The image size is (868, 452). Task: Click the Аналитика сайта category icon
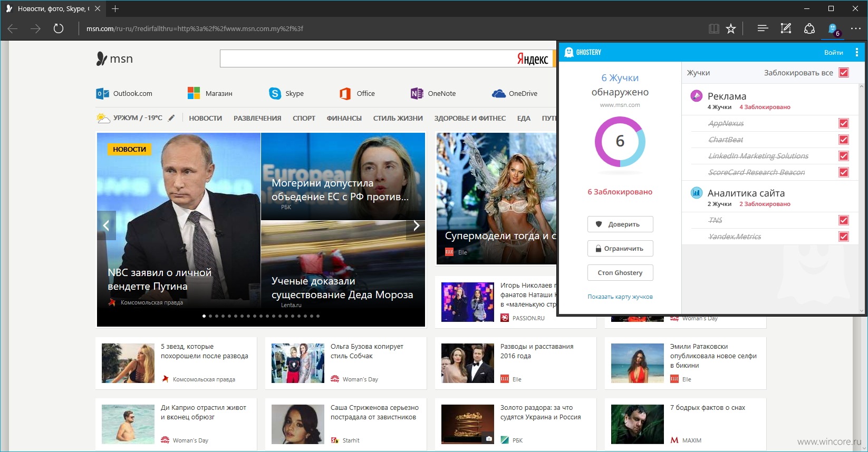(696, 192)
